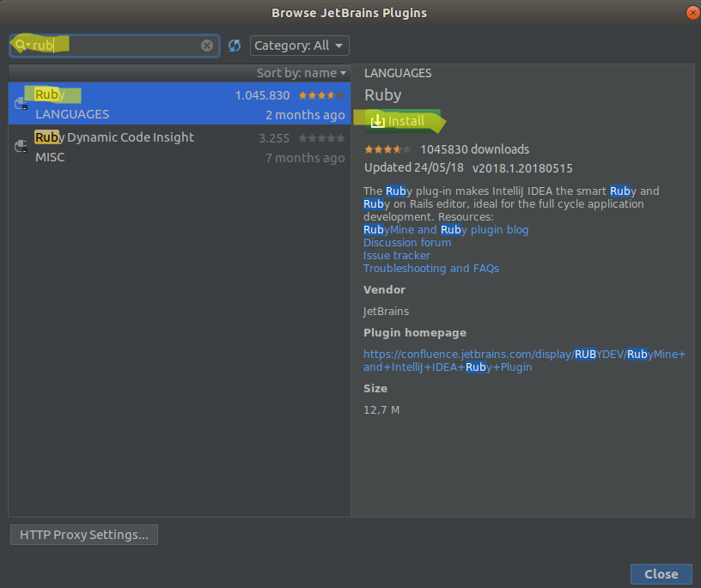This screenshot has height=588, width=701.
Task: Click the 2 months ago label
Action: 305,115
